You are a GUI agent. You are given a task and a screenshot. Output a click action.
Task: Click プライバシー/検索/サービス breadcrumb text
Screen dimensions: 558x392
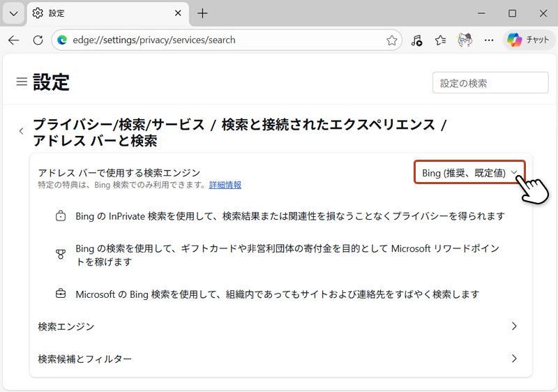(x=119, y=125)
